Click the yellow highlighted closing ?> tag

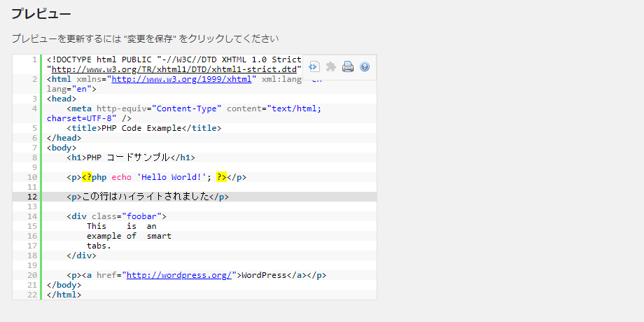221,177
